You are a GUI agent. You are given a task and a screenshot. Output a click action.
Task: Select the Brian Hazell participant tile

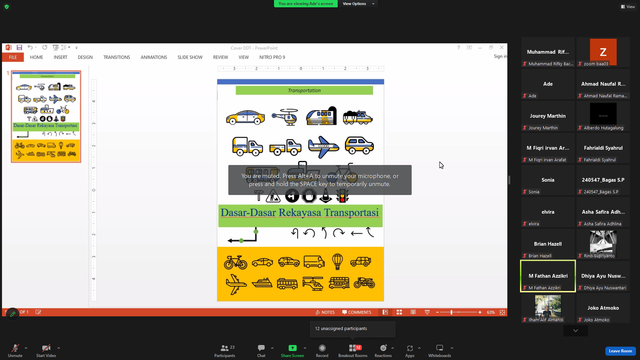click(x=548, y=244)
